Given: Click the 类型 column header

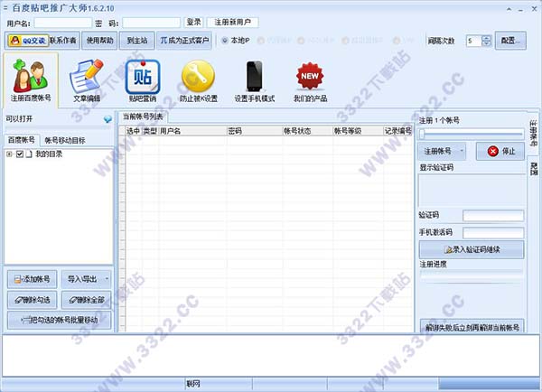Looking at the screenshot, I should pyautogui.click(x=150, y=131).
